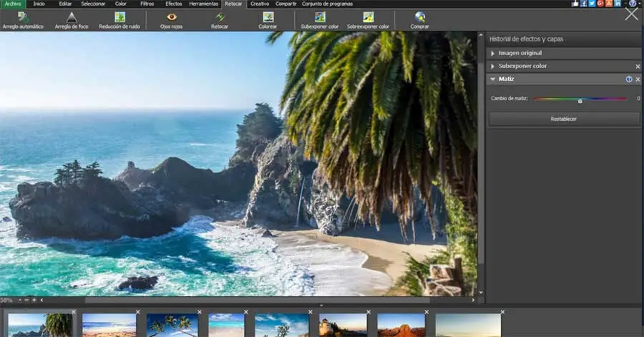Select the Arreglo de foco tool

click(71, 19)
